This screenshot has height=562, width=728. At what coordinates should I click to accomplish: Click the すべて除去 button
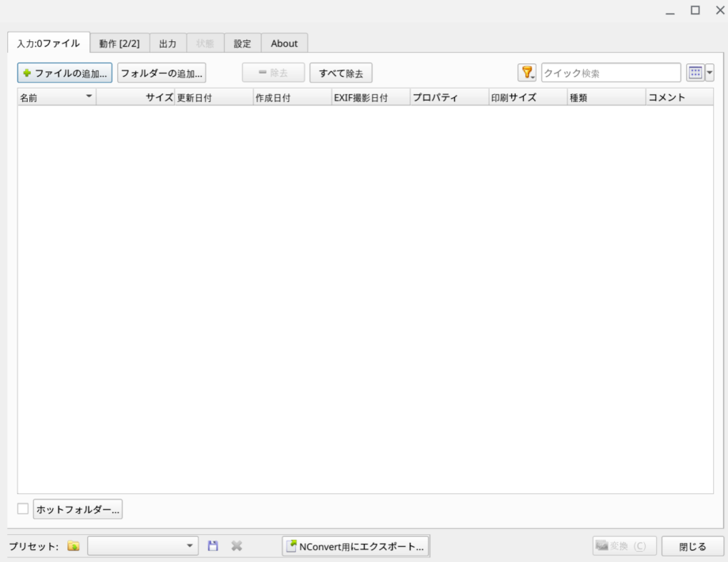(341, 73)
